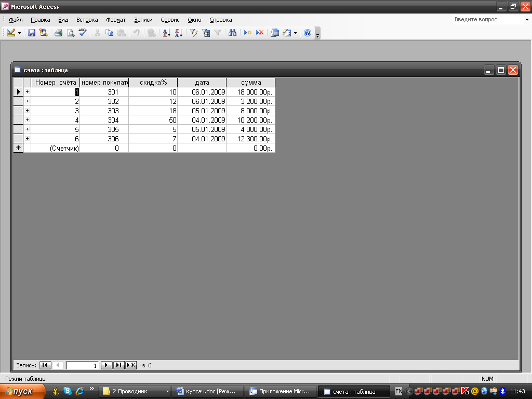This screenshot has height=399, width=532.
Task: Sort ascending A-Я icon
Action: click(166, 33)
